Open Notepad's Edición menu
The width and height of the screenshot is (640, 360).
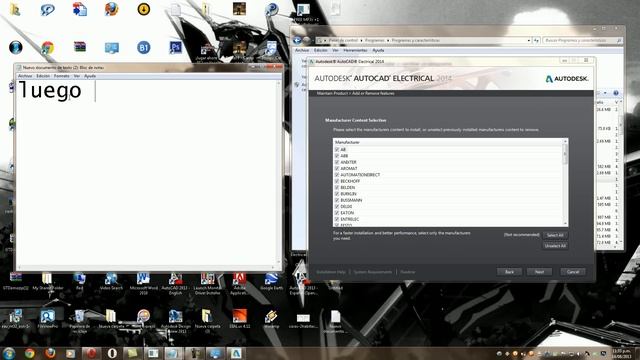click(x=43, y=76)
